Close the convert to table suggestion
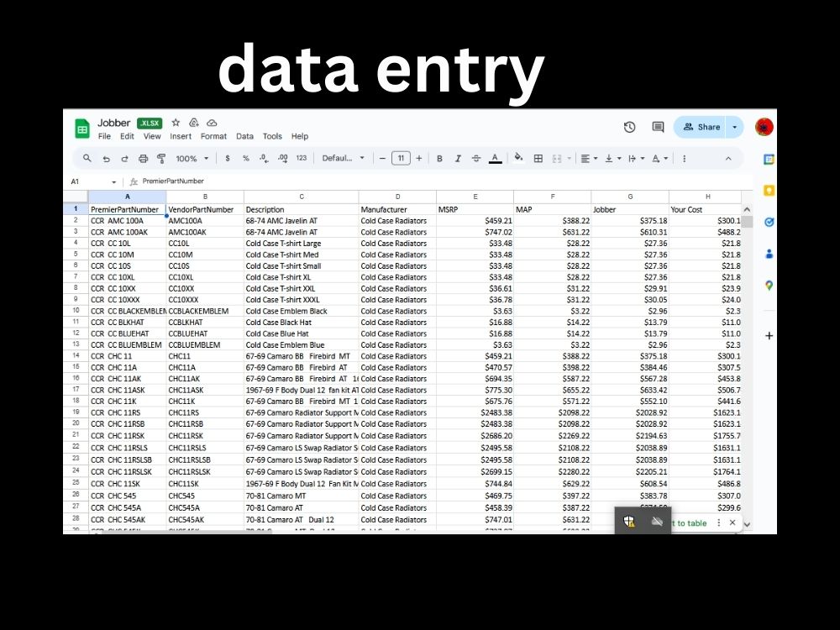 click(732, 522)
